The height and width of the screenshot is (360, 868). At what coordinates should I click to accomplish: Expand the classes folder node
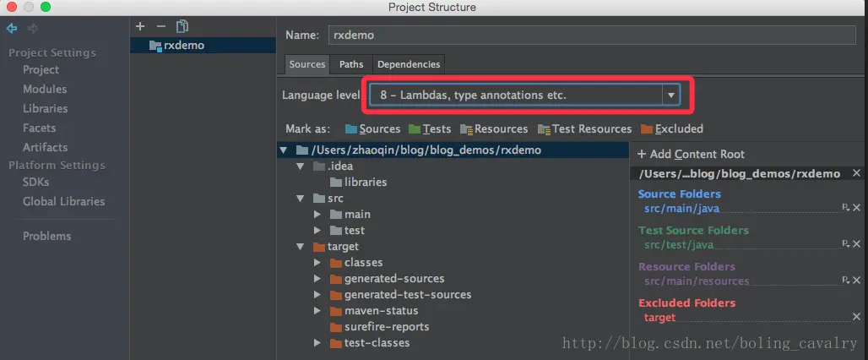pos(317,263)
